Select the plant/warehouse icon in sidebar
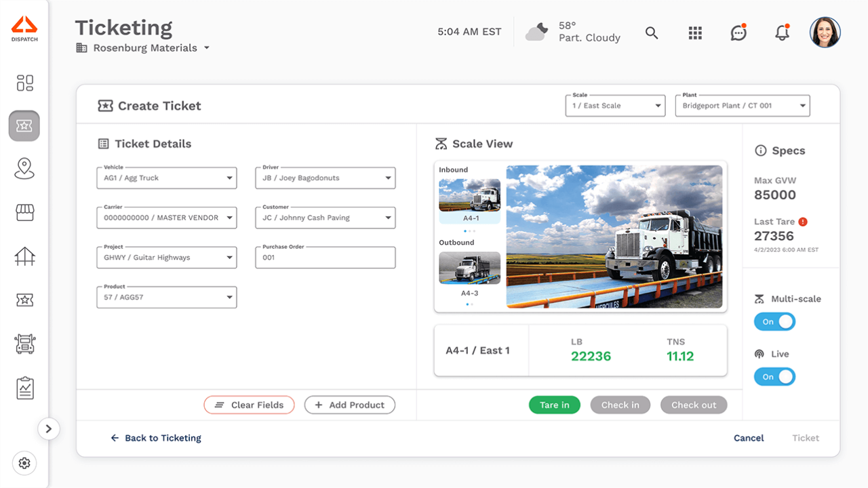This screenshot has height=488, width=868. (24, 256)
